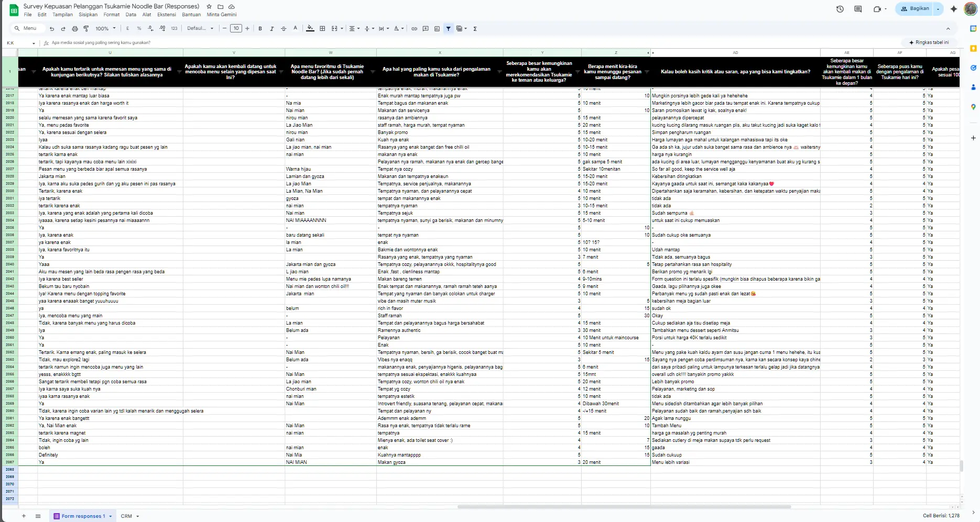This screenshot has width=980, height=522.
Task: Move document using the folder icon
Action: click(x=221, y=7)
